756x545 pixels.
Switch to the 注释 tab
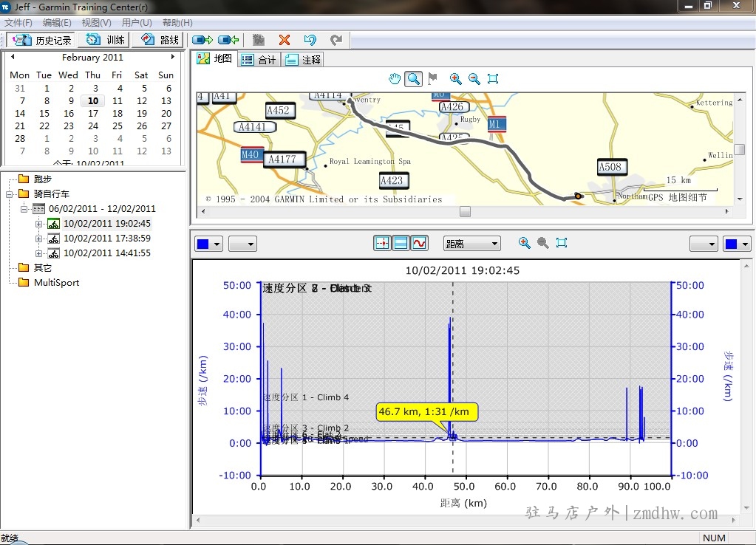pos(303,60)
